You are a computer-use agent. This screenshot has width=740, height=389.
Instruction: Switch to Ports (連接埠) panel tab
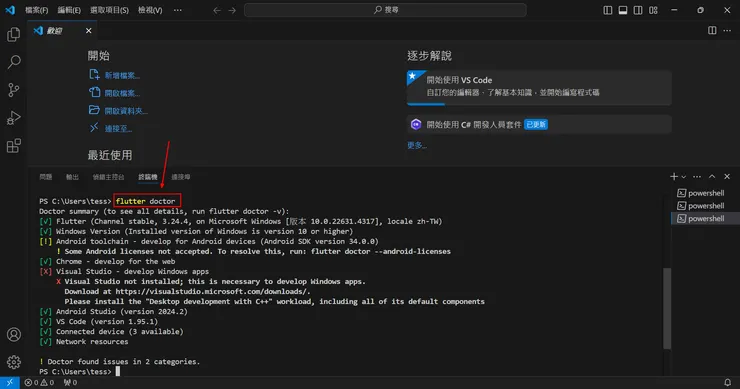tap(181, 177)
